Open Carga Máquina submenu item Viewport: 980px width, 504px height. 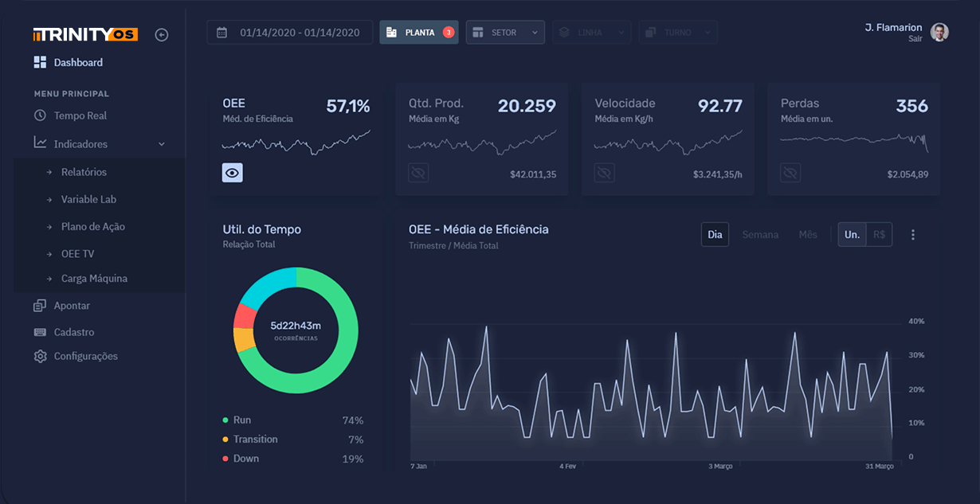pos(94,279)
